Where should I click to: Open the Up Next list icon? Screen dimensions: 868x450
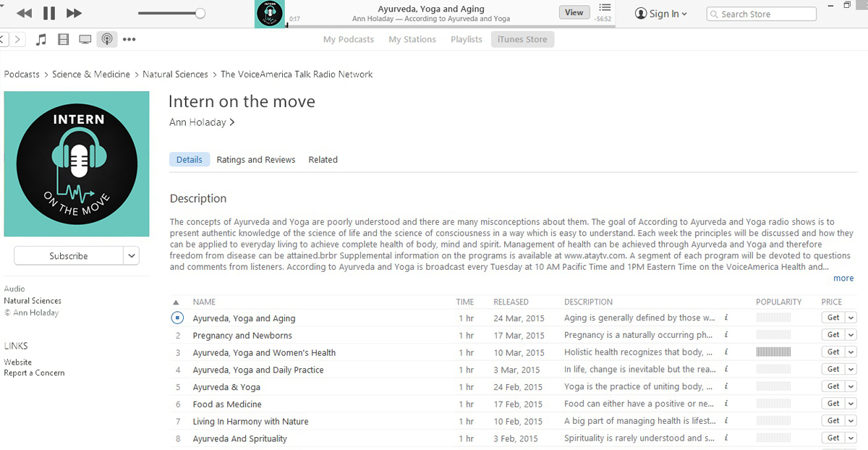coord(606,9)
